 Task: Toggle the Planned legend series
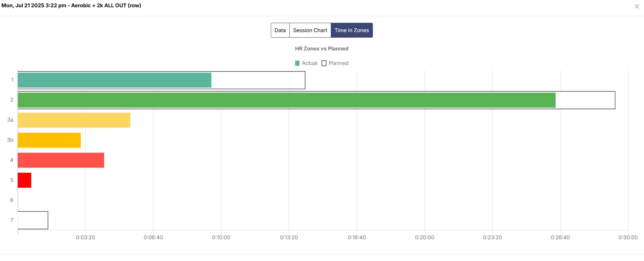pos(335,63)
